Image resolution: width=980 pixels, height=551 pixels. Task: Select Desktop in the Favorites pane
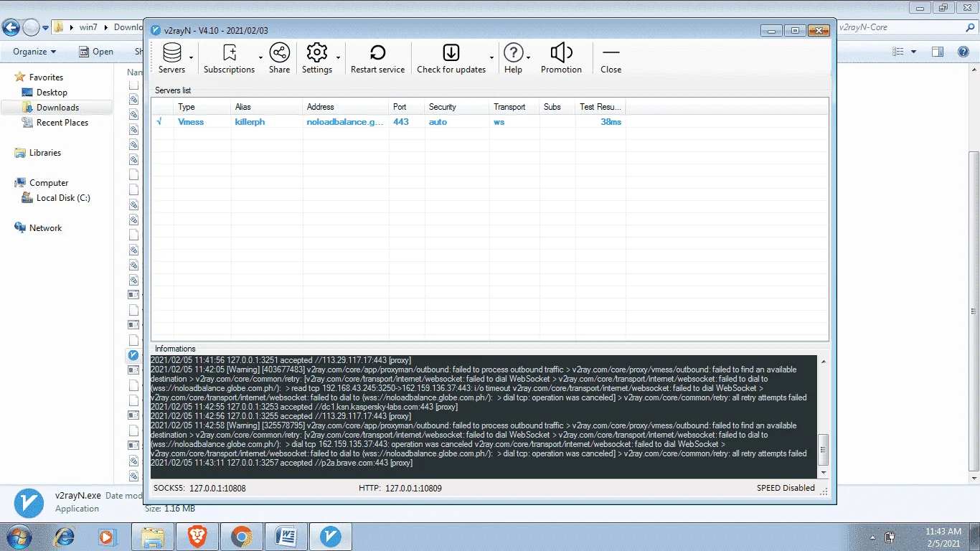pos(52,93)
